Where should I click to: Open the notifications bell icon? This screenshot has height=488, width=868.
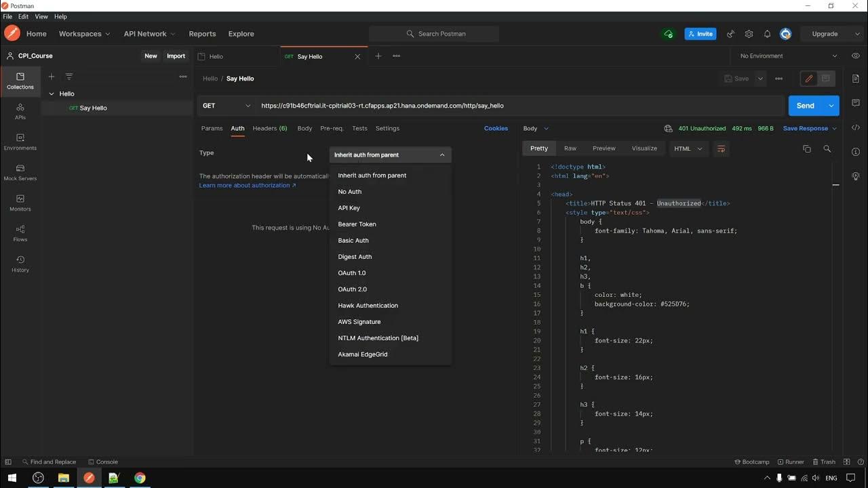coord(767,34)
